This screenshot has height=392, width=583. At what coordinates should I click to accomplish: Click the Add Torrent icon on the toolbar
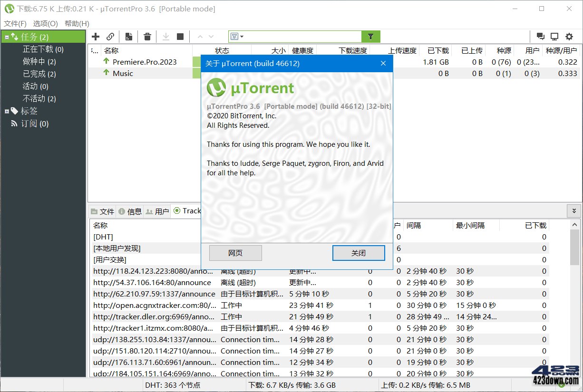95,37
